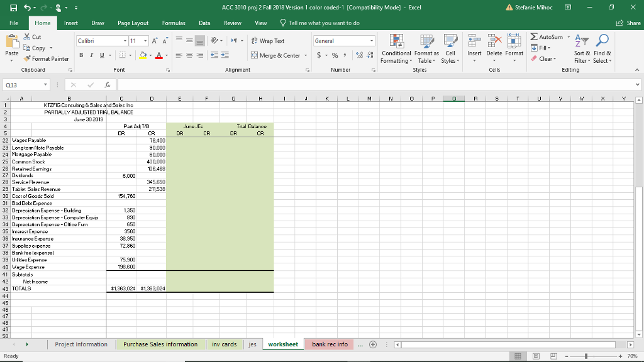Open the bank rec info sheet tab
This screenshot has width=644, height=362.
(330, 344)
